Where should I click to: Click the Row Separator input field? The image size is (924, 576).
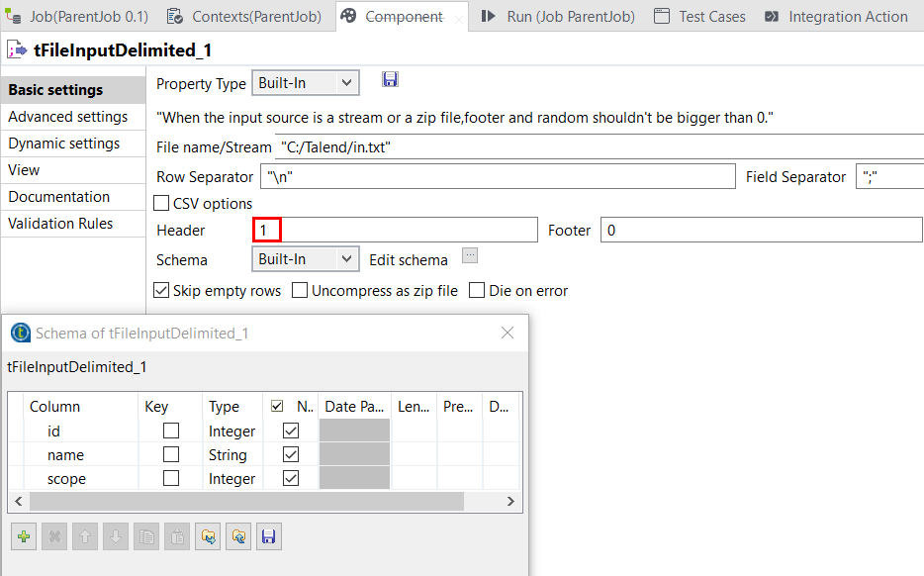[x=498, y=176]
